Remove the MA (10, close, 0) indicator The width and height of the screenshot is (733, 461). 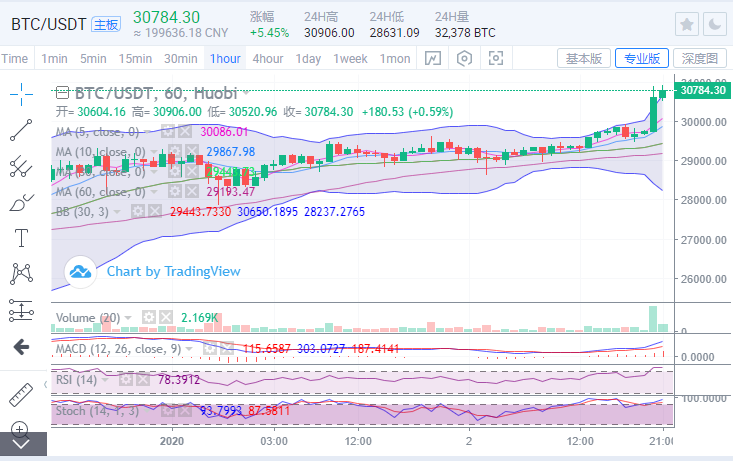[x=191, y=152]
